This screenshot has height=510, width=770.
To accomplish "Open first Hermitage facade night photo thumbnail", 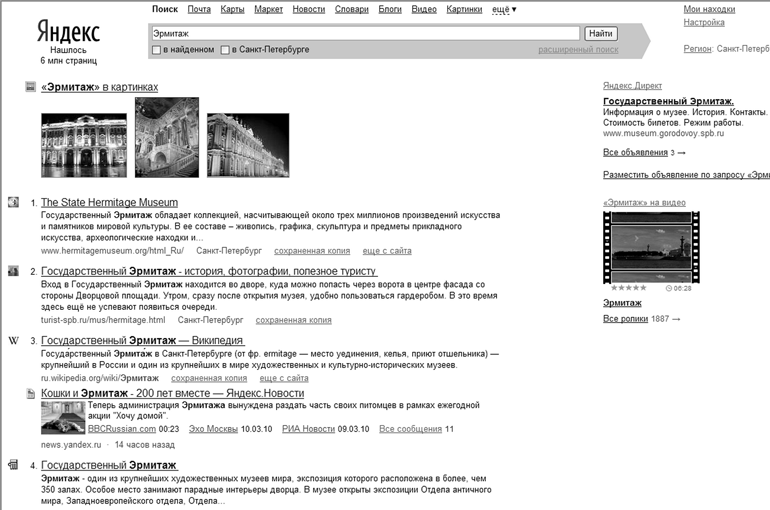I will point(84,145).
